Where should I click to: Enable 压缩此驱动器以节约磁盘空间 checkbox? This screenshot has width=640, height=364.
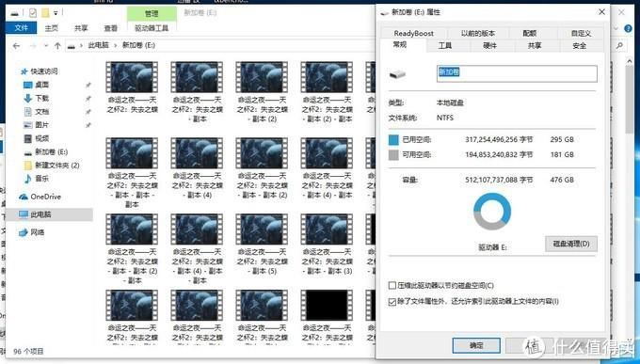tap(392, 285)
